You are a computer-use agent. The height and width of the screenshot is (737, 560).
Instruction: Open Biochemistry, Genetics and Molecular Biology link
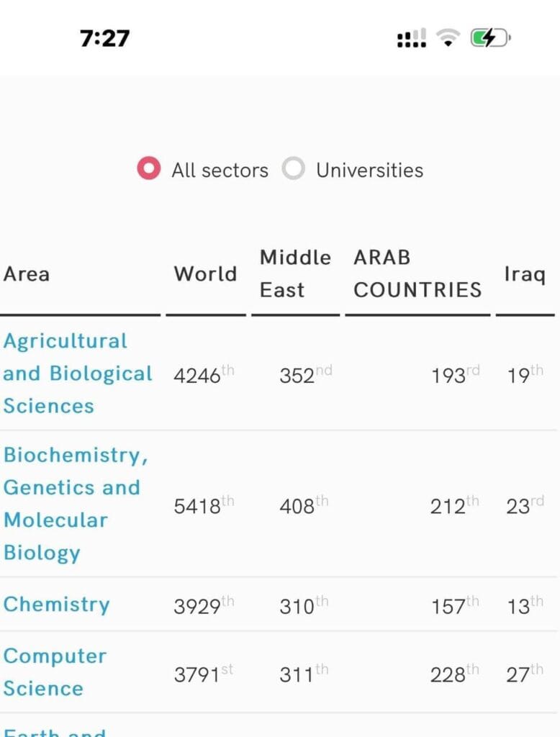pos(76,503)
